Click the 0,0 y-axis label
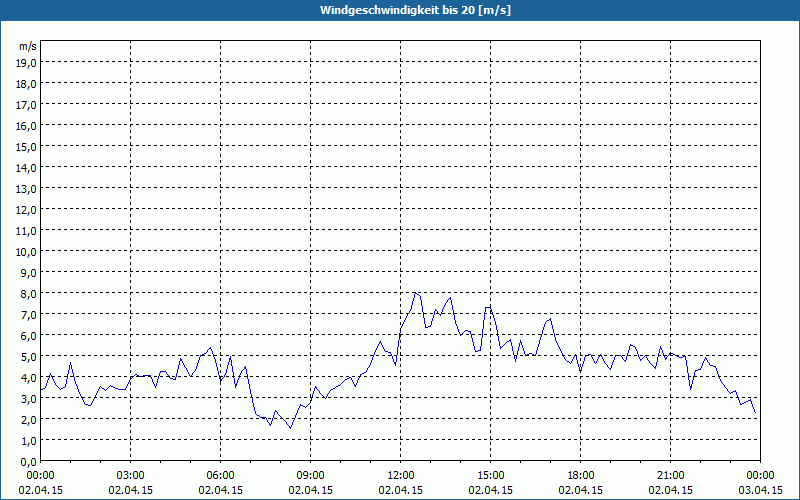This screenshot has height=500, width=800. click(x=28, y=462)
